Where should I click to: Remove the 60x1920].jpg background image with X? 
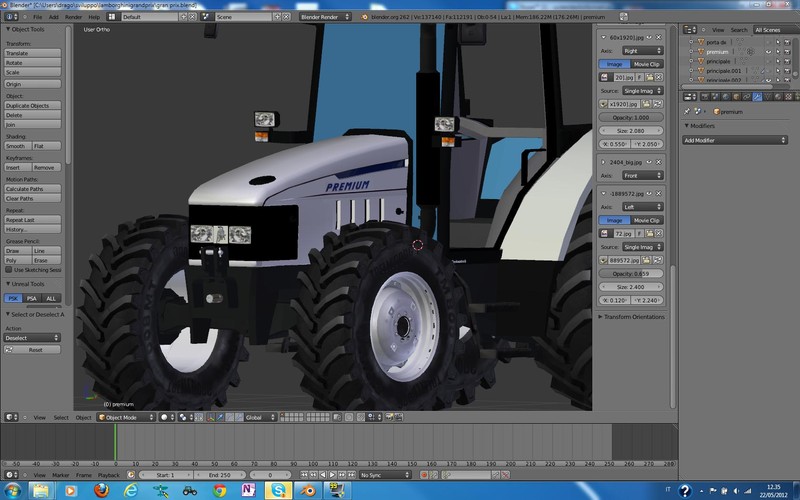click(659, 37)
